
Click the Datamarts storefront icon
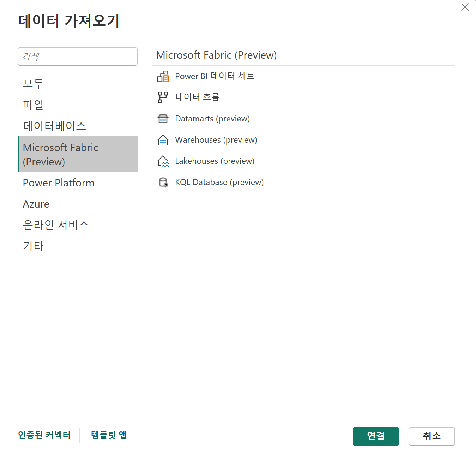163,119
